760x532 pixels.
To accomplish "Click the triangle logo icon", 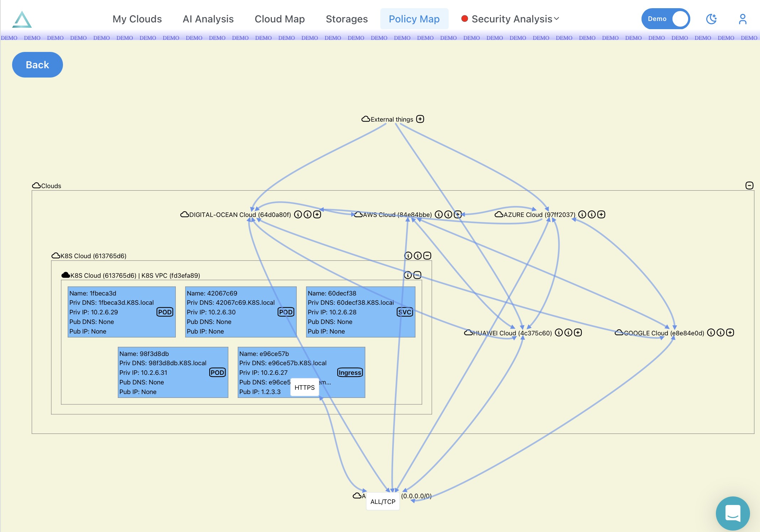I will tap(22, 19).
